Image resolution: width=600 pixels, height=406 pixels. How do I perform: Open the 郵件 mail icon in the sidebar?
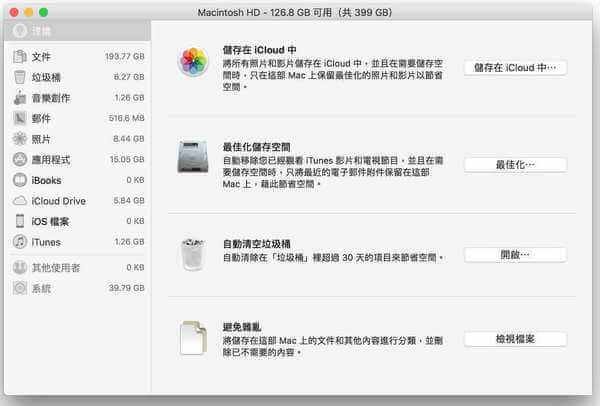[20, 118]
